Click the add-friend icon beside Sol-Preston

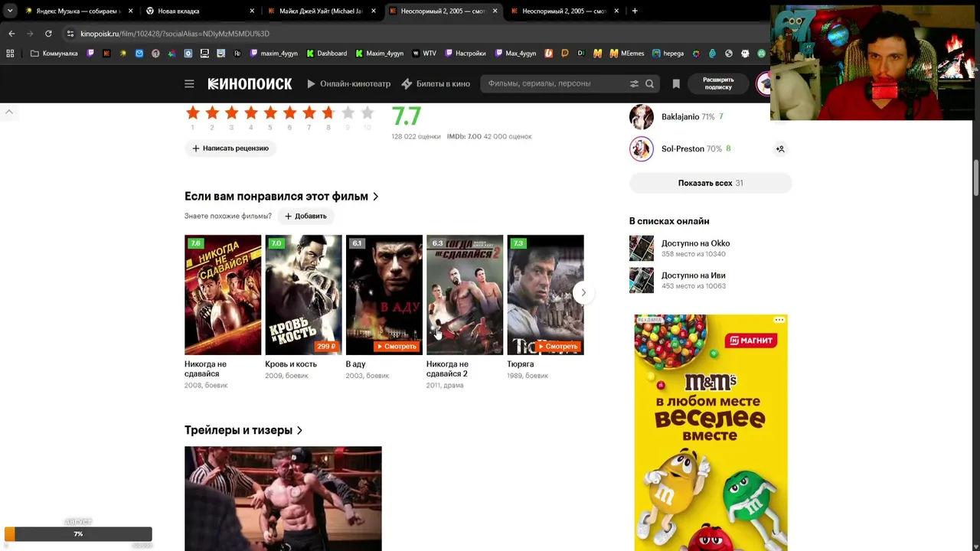coord(780,149)
